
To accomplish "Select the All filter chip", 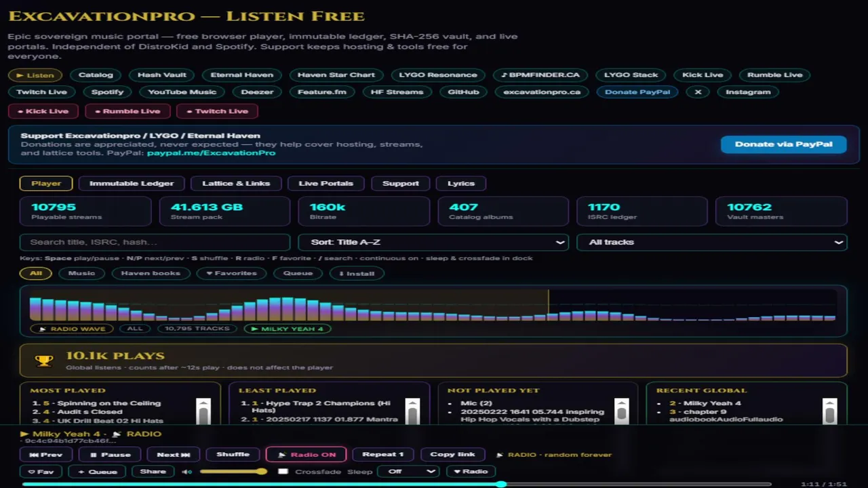I will point(36,274).
